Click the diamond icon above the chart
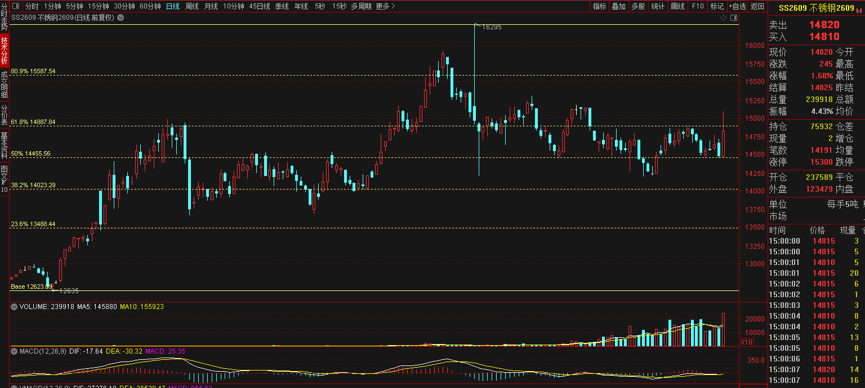The height and width of the screenshot is (388, 865). coord(723,18)
